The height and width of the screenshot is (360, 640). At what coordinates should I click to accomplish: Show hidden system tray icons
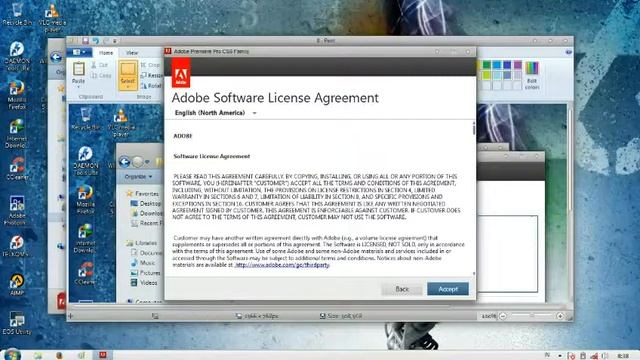560,356
